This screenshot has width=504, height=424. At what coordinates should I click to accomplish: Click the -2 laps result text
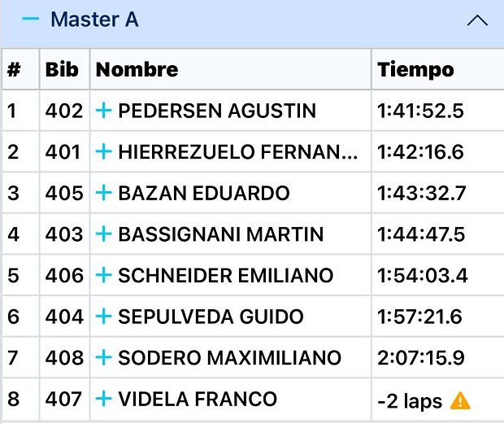(x=410, y=400)
